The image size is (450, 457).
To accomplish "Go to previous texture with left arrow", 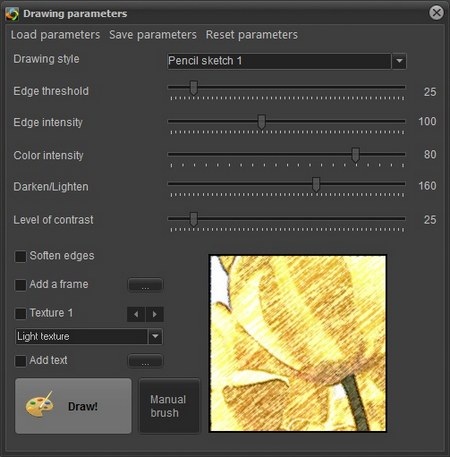I will click(x=136, y=314).
